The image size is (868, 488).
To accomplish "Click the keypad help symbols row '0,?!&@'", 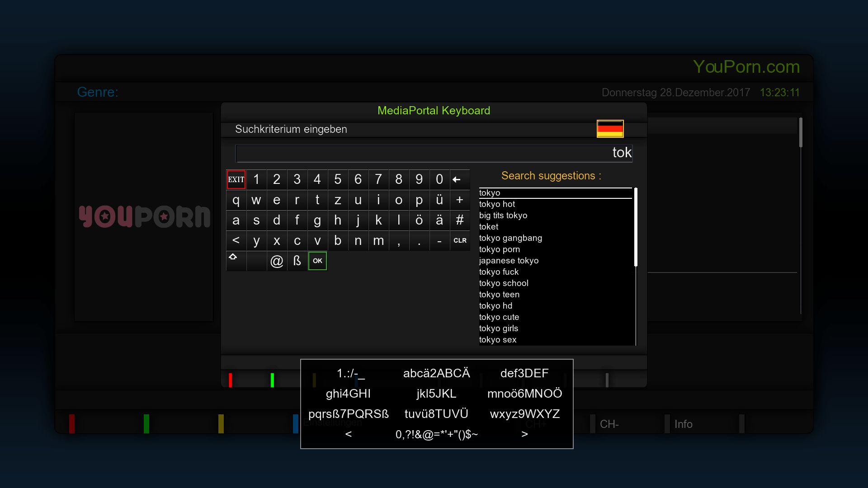I will coord(436,434).
